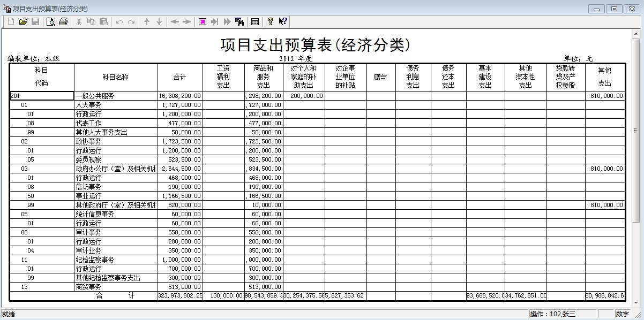Click the magenta arrow toolbar icon
Image resolution: width=644 pixels, height=320 pixels.
(x=203, y=21)
